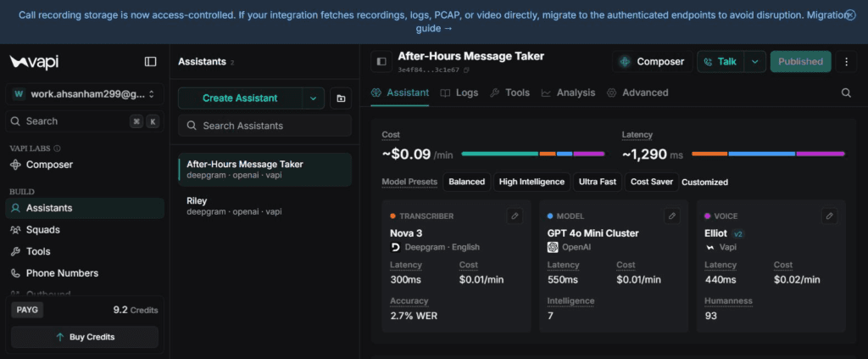The image size is (868, 359).
Task: Open the Squads section
Action: tap(85, 230)
